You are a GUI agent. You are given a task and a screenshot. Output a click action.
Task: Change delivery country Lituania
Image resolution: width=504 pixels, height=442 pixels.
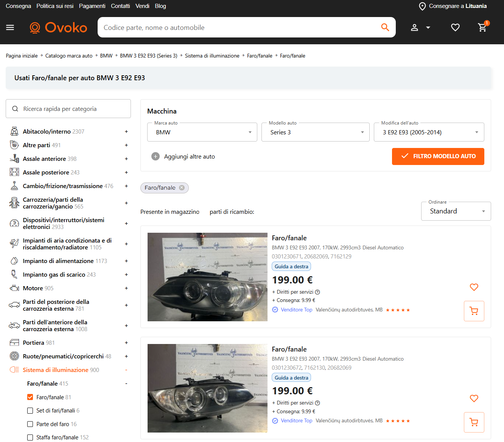pyautogui.click(x=476, y=6)
